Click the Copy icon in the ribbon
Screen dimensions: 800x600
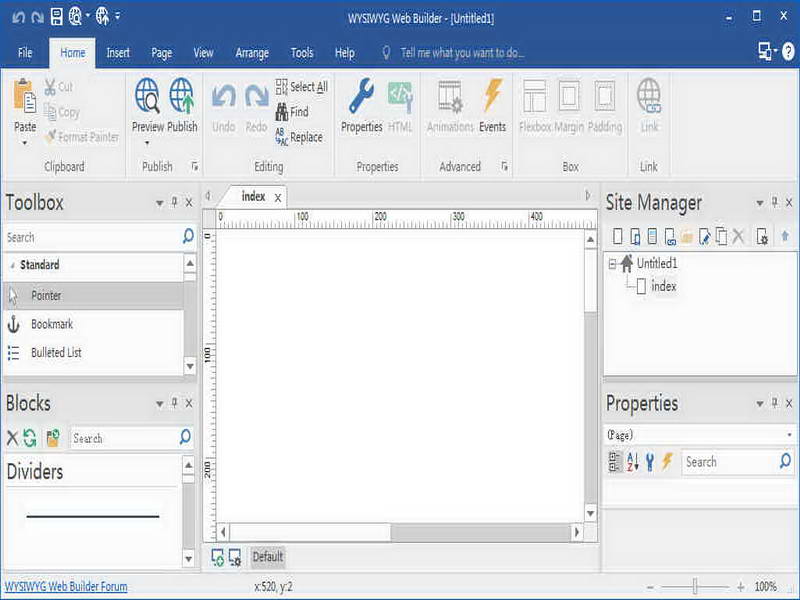coord(50,111)
